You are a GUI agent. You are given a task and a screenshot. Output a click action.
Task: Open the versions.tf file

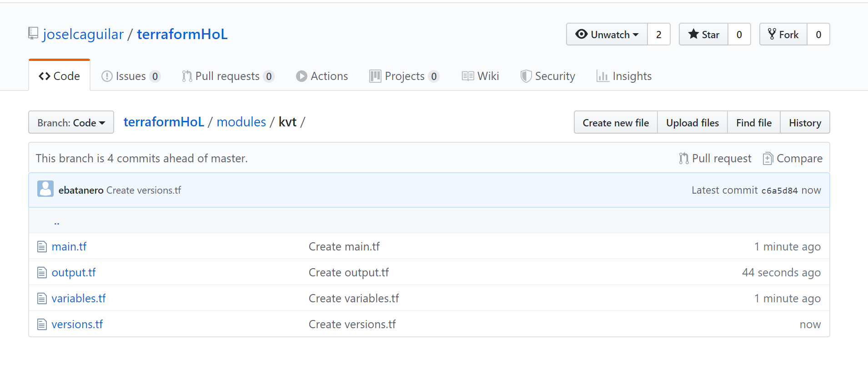click(77, 324)
